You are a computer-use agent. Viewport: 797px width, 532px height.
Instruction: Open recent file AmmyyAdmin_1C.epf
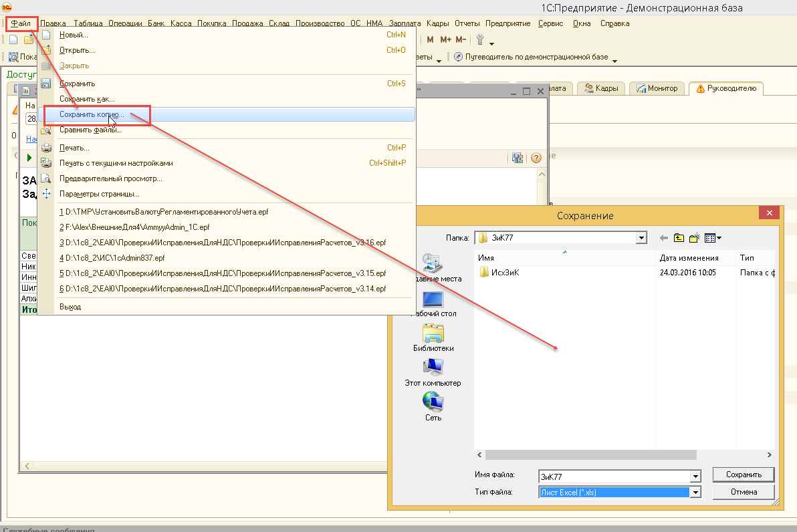227,227
